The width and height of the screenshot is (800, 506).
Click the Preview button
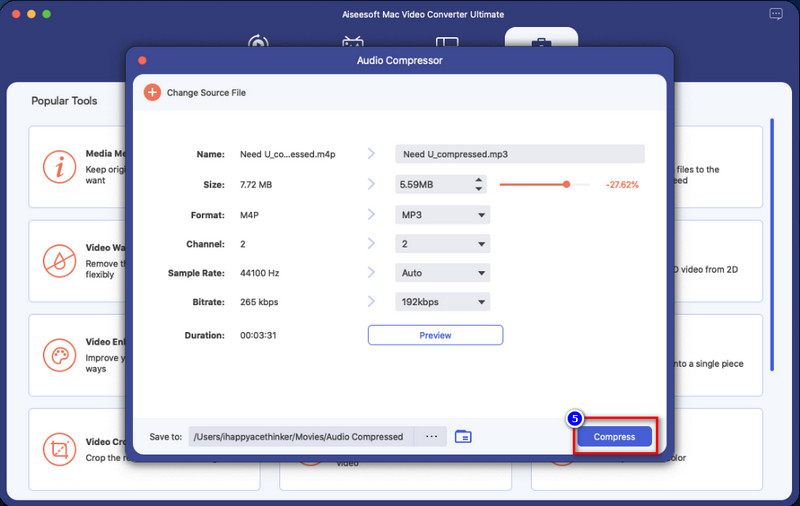click(435, 335)
